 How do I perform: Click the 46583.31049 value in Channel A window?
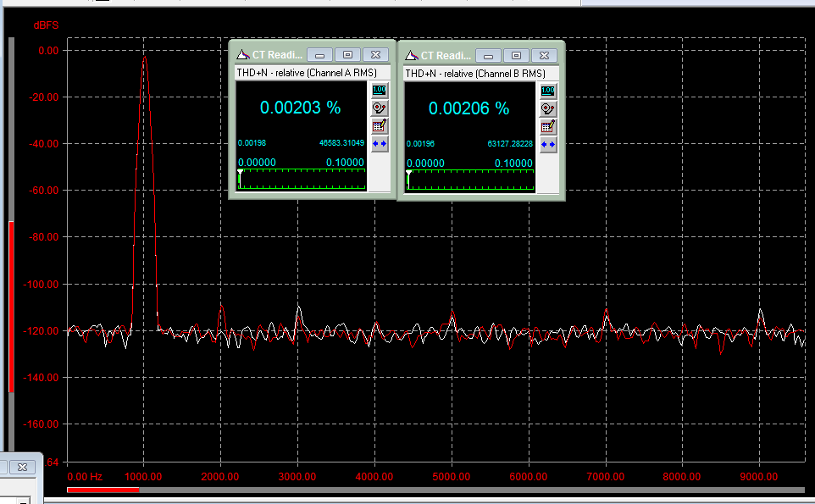(x=341, y=143)
